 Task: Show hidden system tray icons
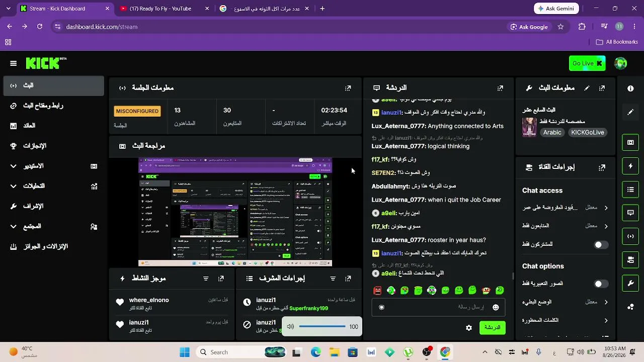pyautogui.click(x=485, y=352)
